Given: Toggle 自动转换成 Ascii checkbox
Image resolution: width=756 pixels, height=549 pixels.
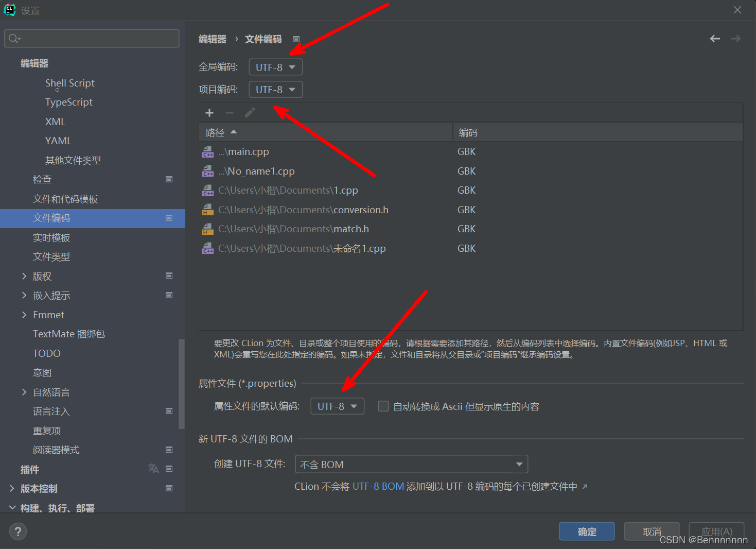Looking at the screenshot, I should (383, 406).
